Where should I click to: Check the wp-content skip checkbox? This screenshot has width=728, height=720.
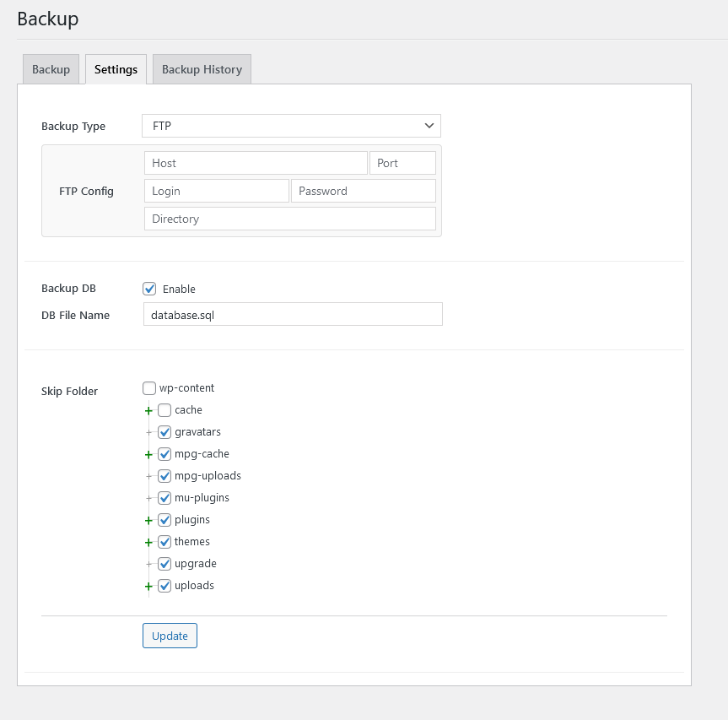tap(149, 388)
